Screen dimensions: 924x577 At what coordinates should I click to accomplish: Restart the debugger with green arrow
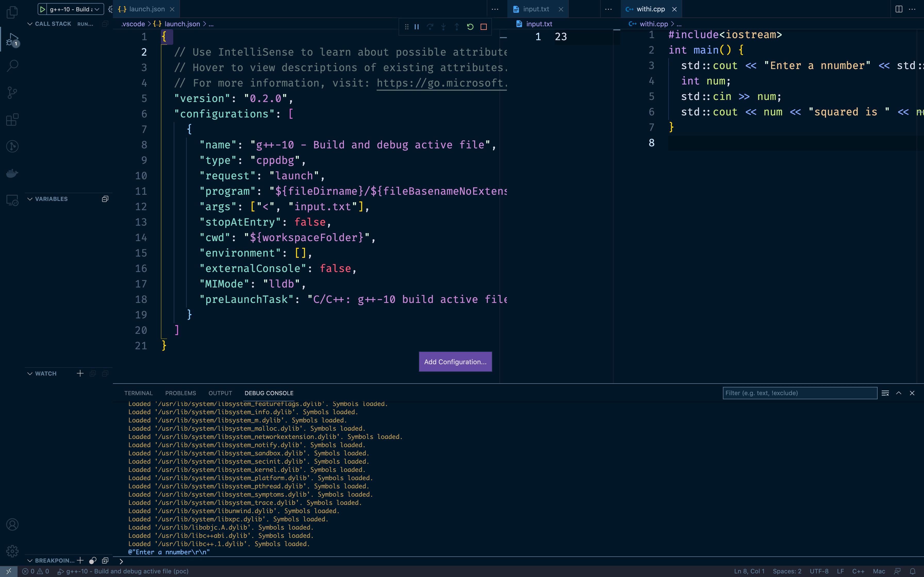click(470, 27)
